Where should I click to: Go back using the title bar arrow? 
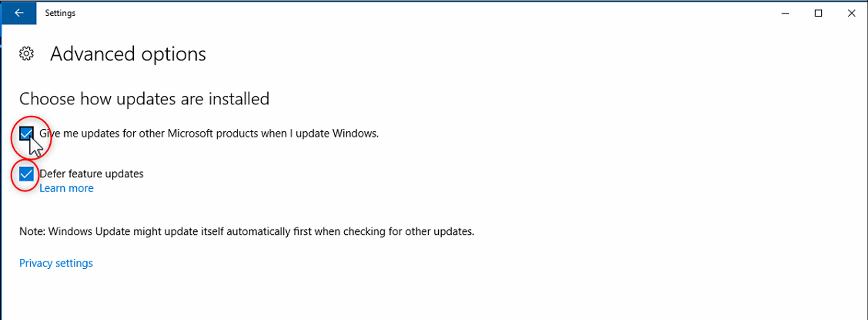point(19,13)
